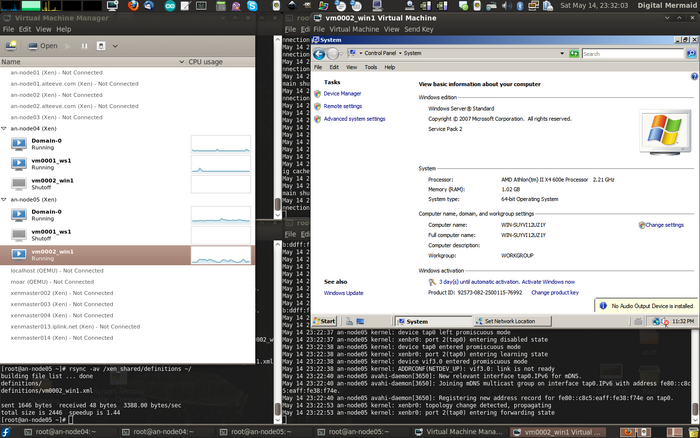This screenshot has height=438, width=700.
Task: Open Virtual Machine menu in vm0002_win1 window
Action: [x=354, y=29]
